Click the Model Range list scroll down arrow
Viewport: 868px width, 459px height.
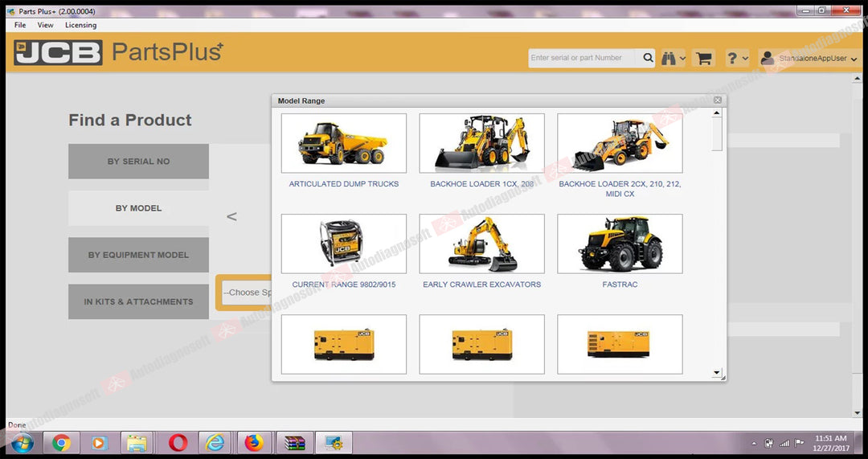tap(717, 373)
